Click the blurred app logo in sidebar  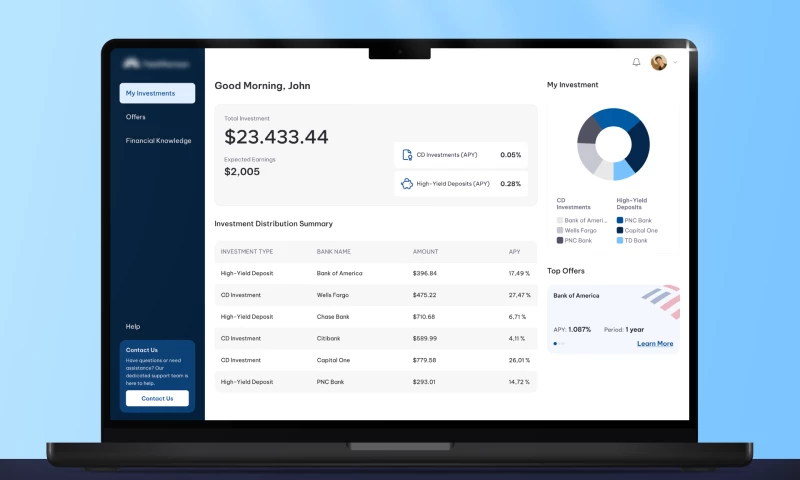[156, 63]
